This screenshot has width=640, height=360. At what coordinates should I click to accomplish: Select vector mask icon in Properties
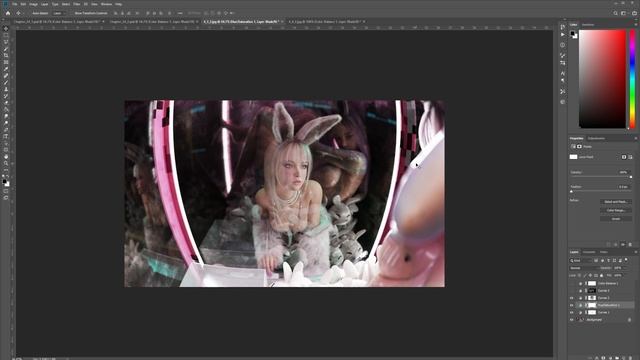pyautogui.click(x=630, y=157)
